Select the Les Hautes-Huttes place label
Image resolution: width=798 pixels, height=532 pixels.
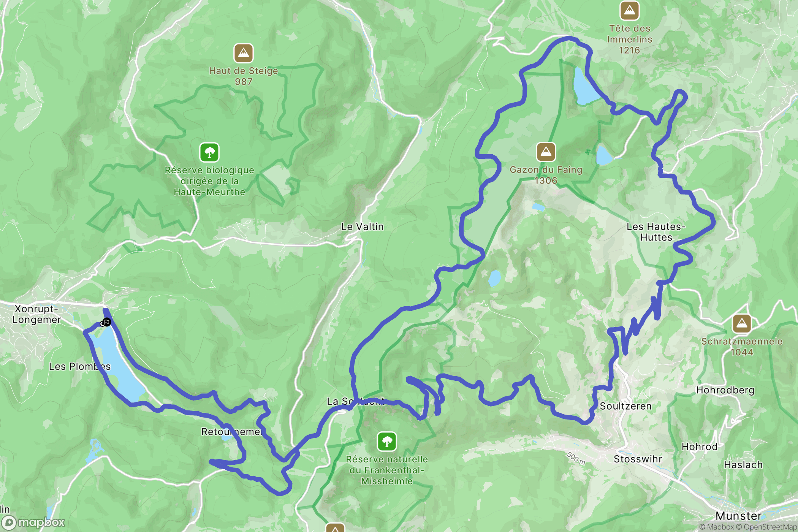(656, 232)
